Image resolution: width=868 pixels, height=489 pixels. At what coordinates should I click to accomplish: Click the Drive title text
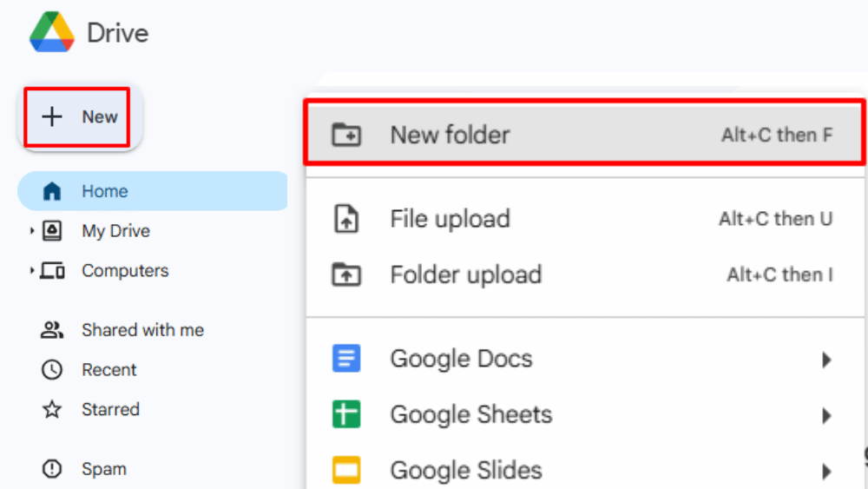pyautogui.click(x=117, y=33)
